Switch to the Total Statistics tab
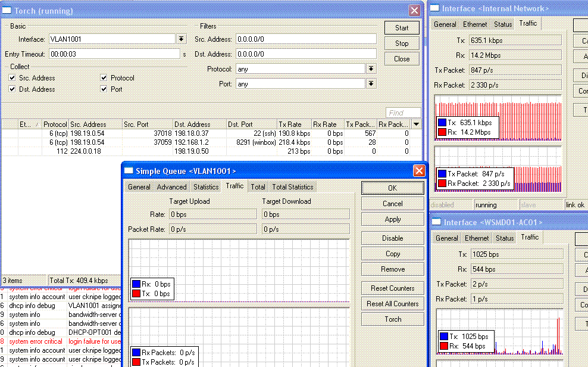This screenshot has width=588, height=367. [292, 186]
